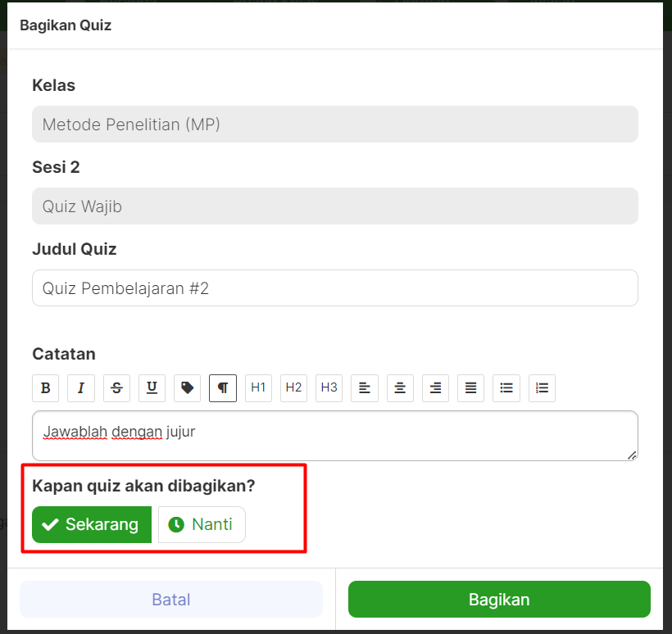
Task: Toggle bold formatting in Catatan editor
Action: 46,388
